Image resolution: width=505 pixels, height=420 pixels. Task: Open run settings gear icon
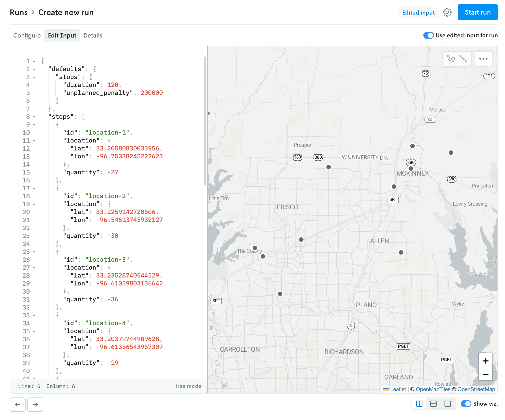pyautogui.click(x=447, y=13)
